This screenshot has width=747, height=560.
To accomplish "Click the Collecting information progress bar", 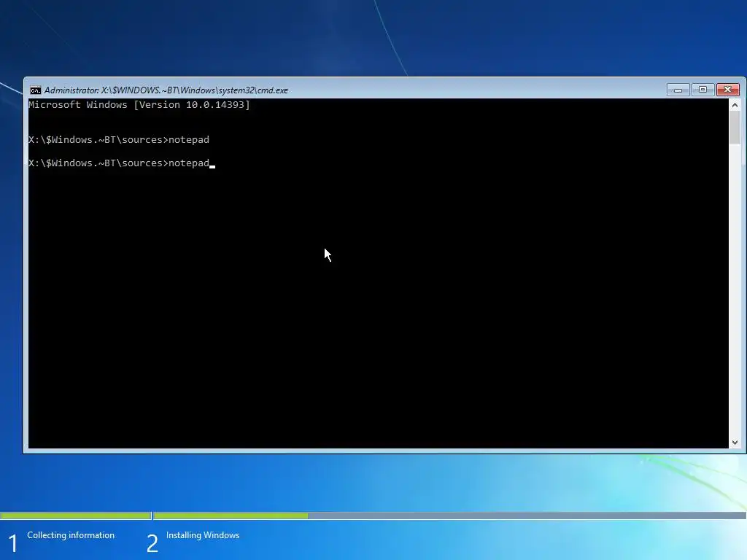I will 76,516.
